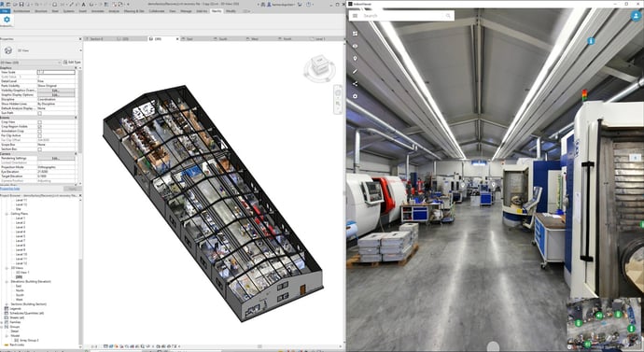Open the Discipline value dropdown
The image size is (644, 352).
tap(56, 99)
